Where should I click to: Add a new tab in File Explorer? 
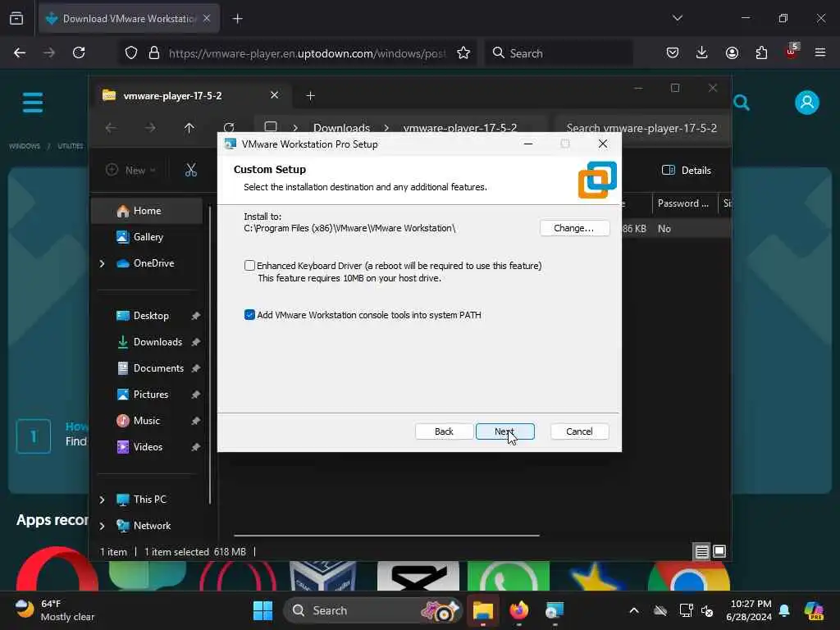[x=310, y=95]
